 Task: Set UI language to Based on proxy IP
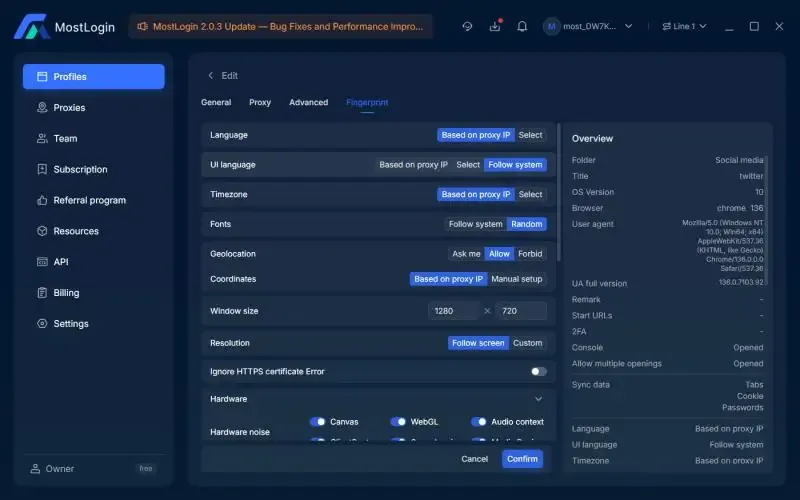pyautogui.click(x=413, y=165)
